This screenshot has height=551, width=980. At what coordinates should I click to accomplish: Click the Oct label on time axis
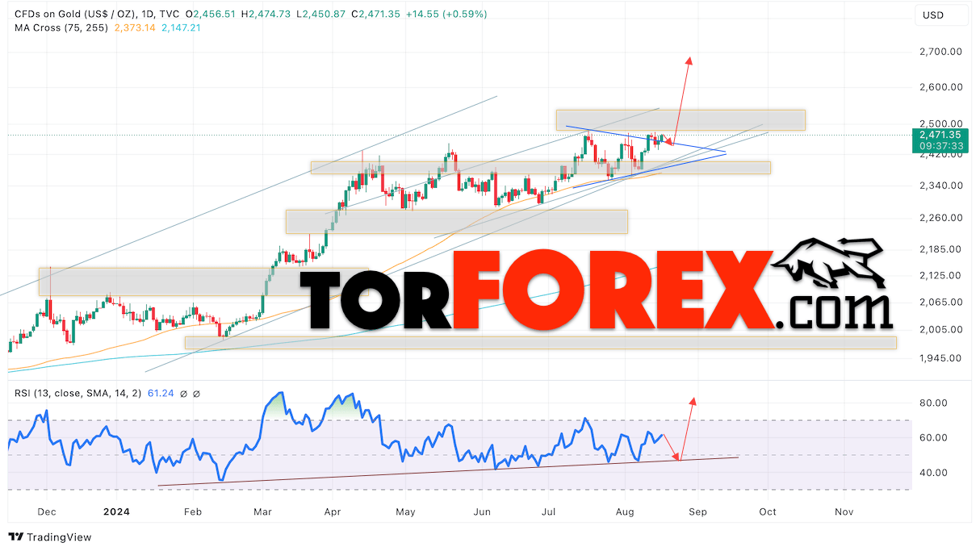click(768, 511)
